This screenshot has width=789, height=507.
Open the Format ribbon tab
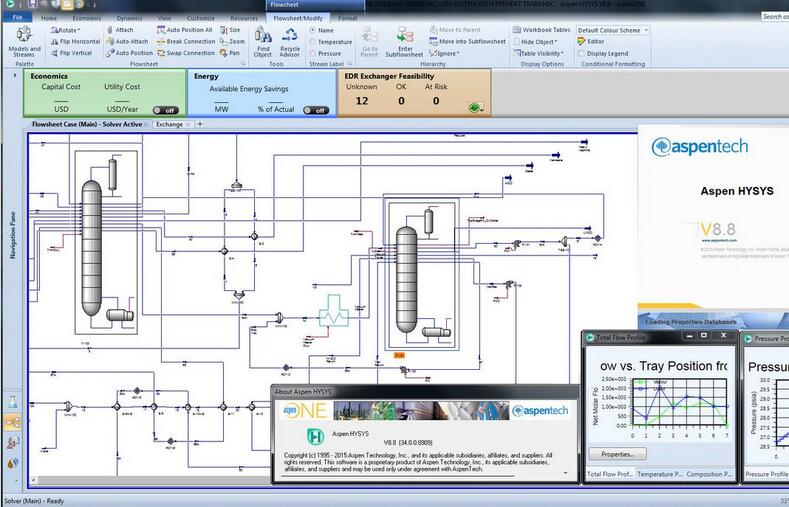(x=347, y=18)
